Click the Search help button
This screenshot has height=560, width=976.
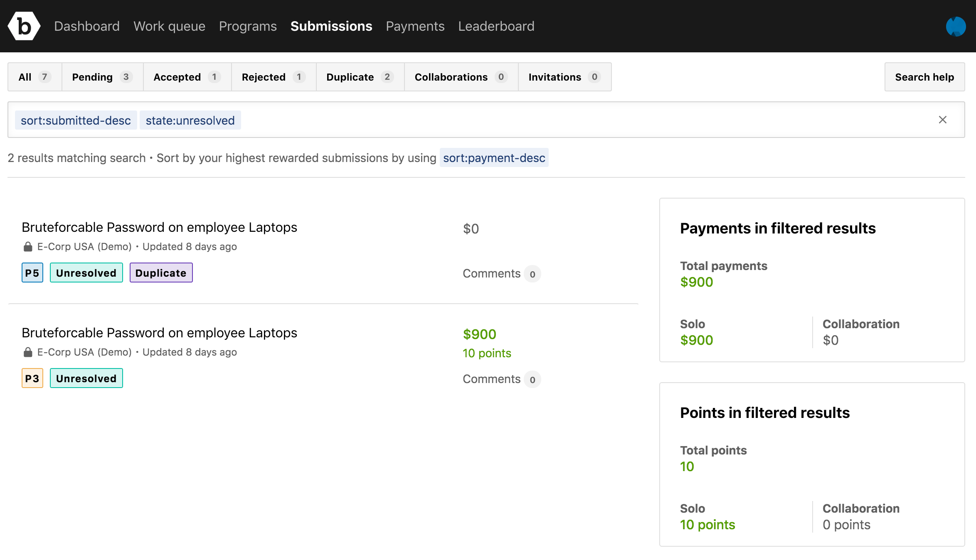click(x=924, y=77)
